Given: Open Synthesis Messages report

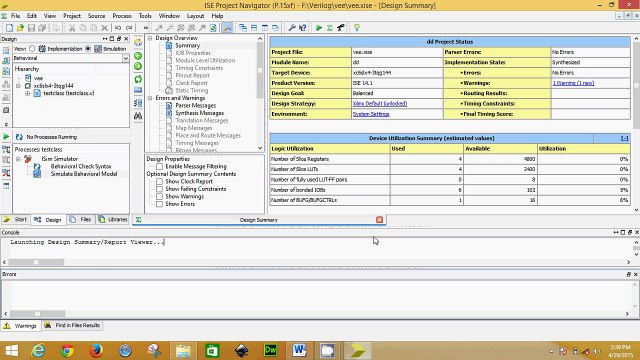Looking at the screenshot, I should tap(200, 113).
